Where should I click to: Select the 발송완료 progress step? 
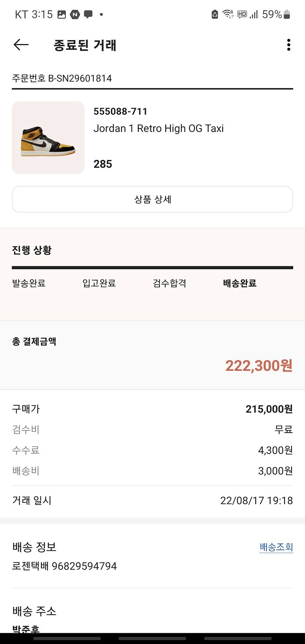[29, 283]
